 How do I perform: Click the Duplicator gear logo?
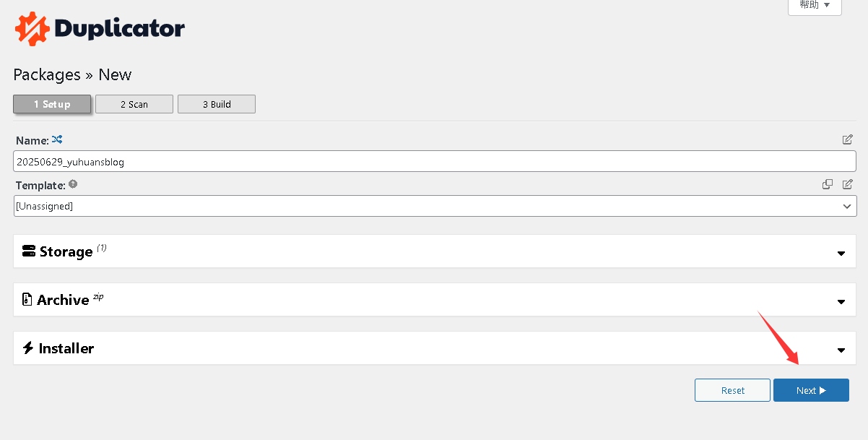[x=32, y=29]
